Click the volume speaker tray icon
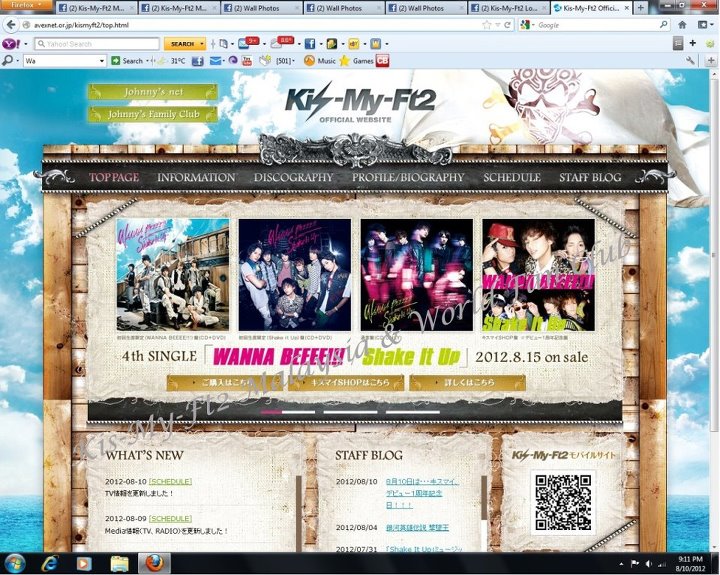The image size is (720, 575). click(649, 564)
